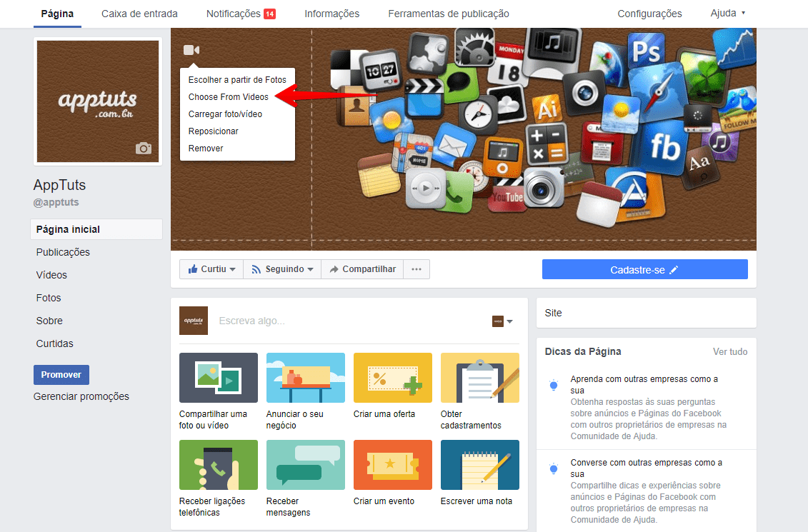The image size is (808, 532).
Task: Select Choose From Videos menu entry
Action: 229,97
